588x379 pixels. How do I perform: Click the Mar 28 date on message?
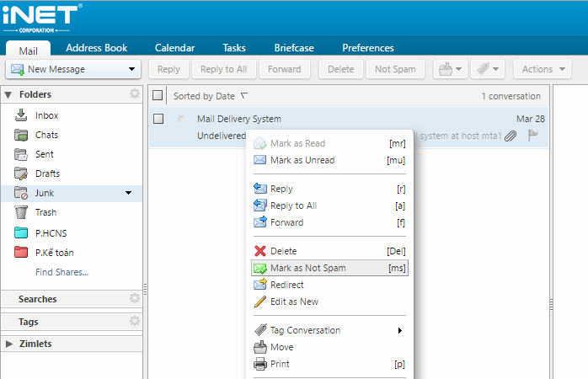530,119
